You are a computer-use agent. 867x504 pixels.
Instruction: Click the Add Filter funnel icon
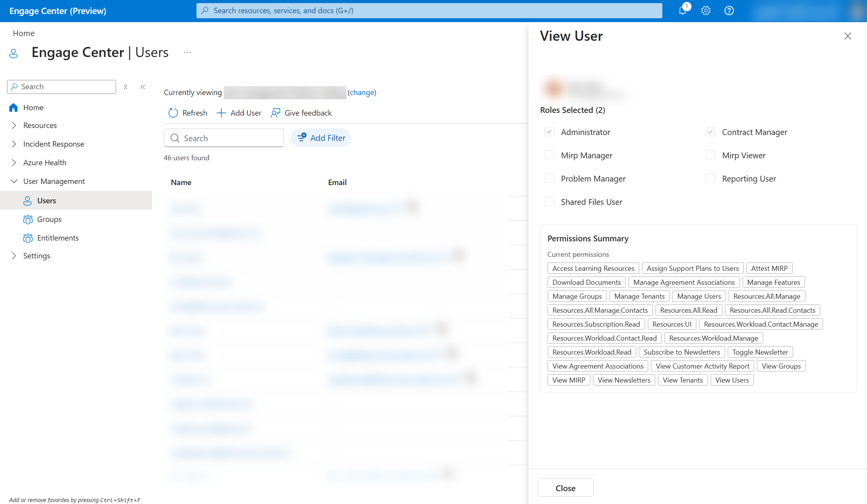(x=302, y=137)
